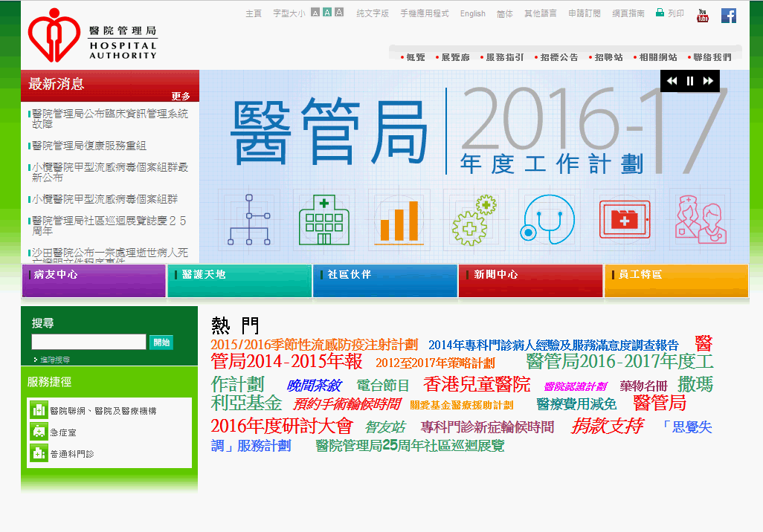This screenshot has height=532, width=763.
Task: Rewind the banner slideshow
Action: click(x=672, y=81)
